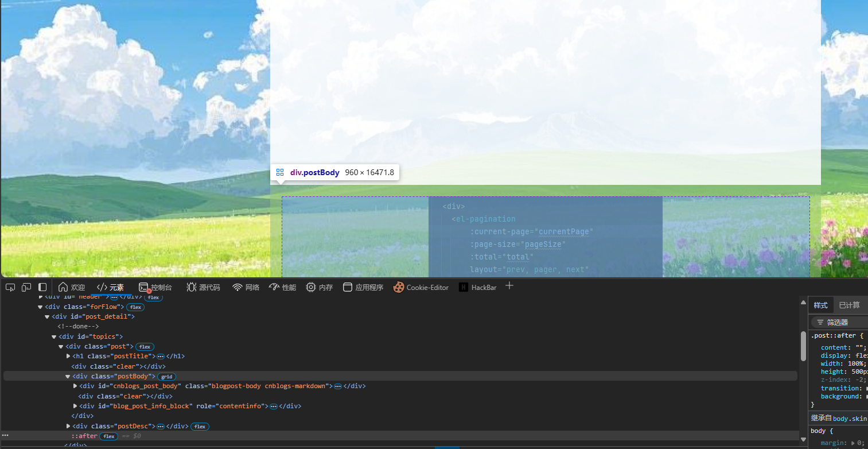Screen dimensions: 868x449
Task: Click the console icon with red error badge
Action: pyautogui.click(x=144, y=287)
